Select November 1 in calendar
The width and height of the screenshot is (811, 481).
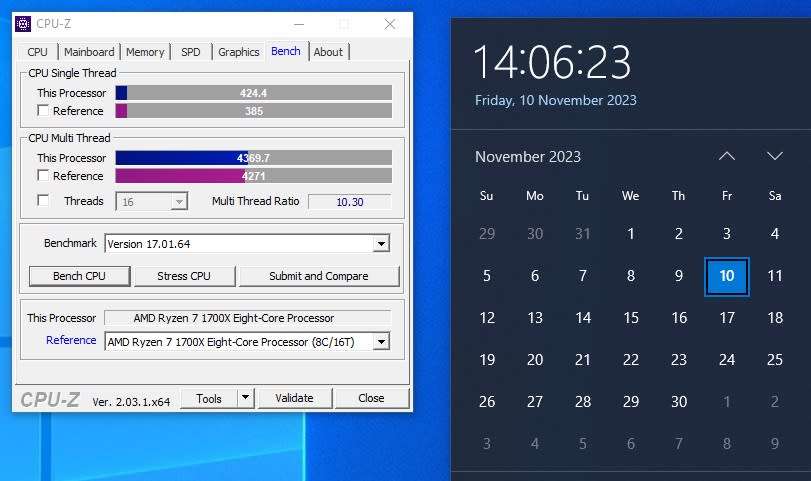(x=630, y=234)
